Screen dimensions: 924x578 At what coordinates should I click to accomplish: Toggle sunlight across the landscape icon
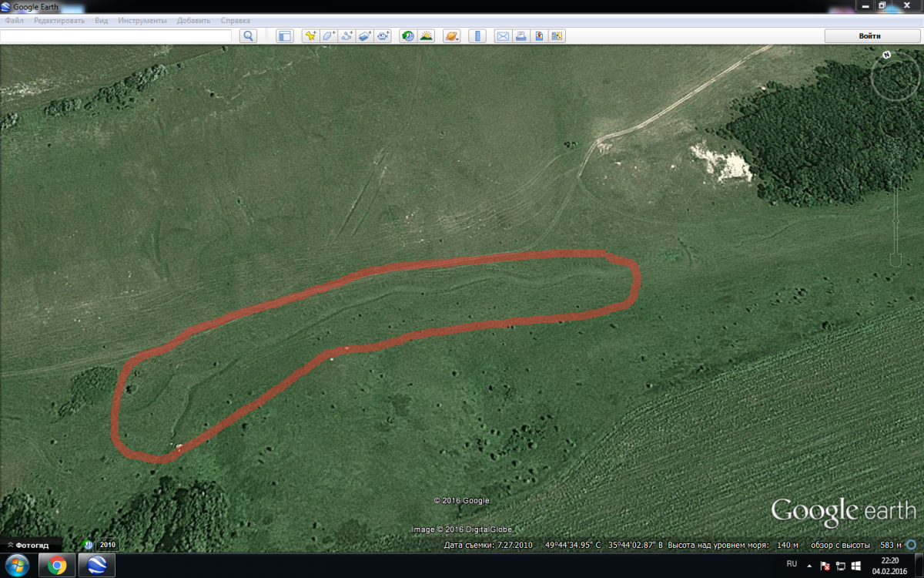point(426,35)
